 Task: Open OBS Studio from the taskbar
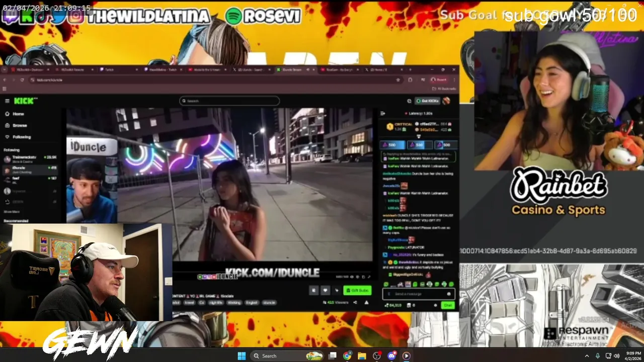pyautogui.click(x=377, y=356)
